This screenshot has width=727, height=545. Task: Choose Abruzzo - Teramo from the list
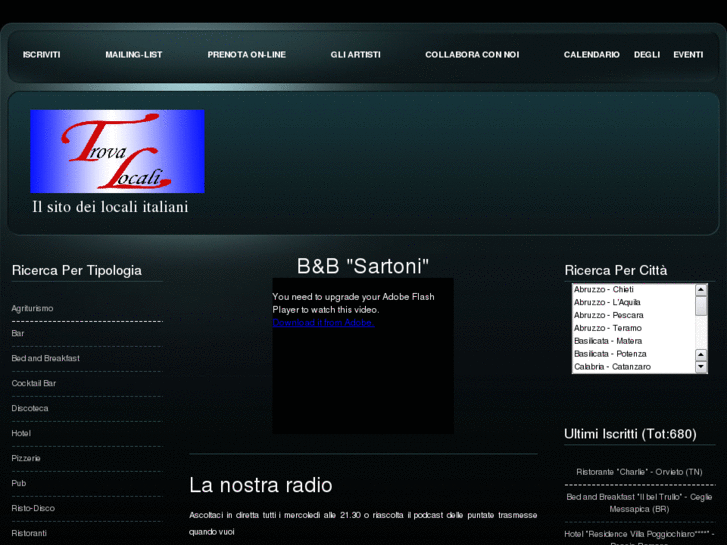pyautogui.click(x=633, y=328)
